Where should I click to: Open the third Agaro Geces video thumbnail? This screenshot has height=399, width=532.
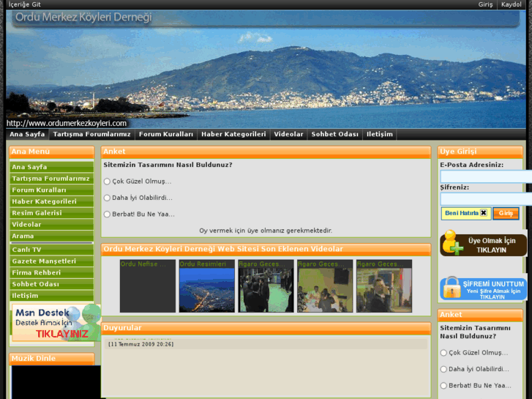click(384, 286)
